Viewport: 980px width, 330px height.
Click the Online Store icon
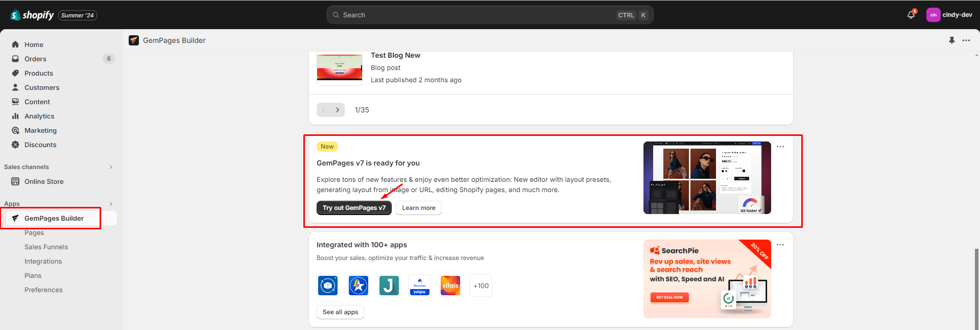pyautogui.click(x=15, y=181)
